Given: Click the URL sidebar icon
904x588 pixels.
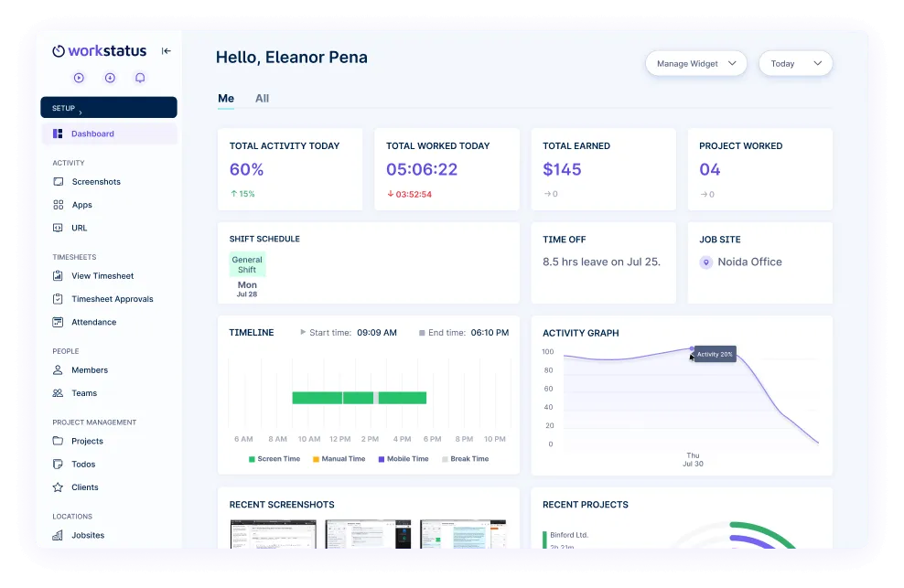Looking at the screenshot, I should point(58,228).
